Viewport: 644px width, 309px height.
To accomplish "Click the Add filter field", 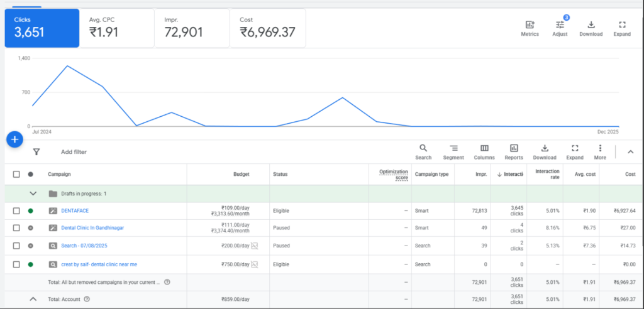I will pyautogui.click(x=74, y=152).
